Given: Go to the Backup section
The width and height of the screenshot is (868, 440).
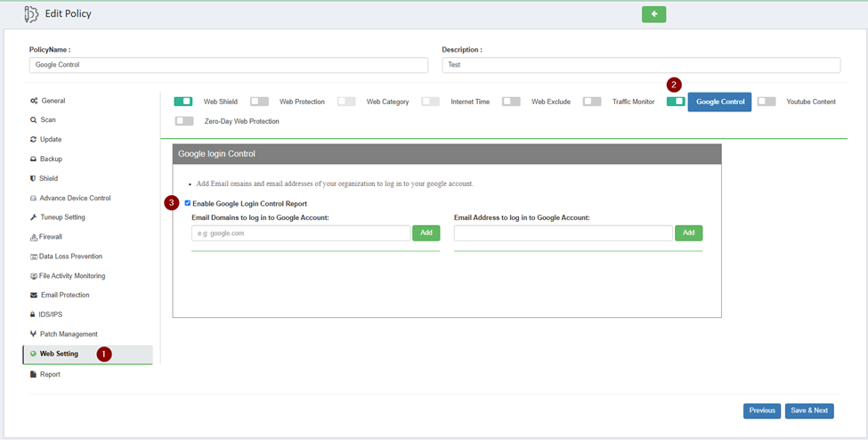Looking at the screenshot, I should pyautogui.click(x=51, y=159).
